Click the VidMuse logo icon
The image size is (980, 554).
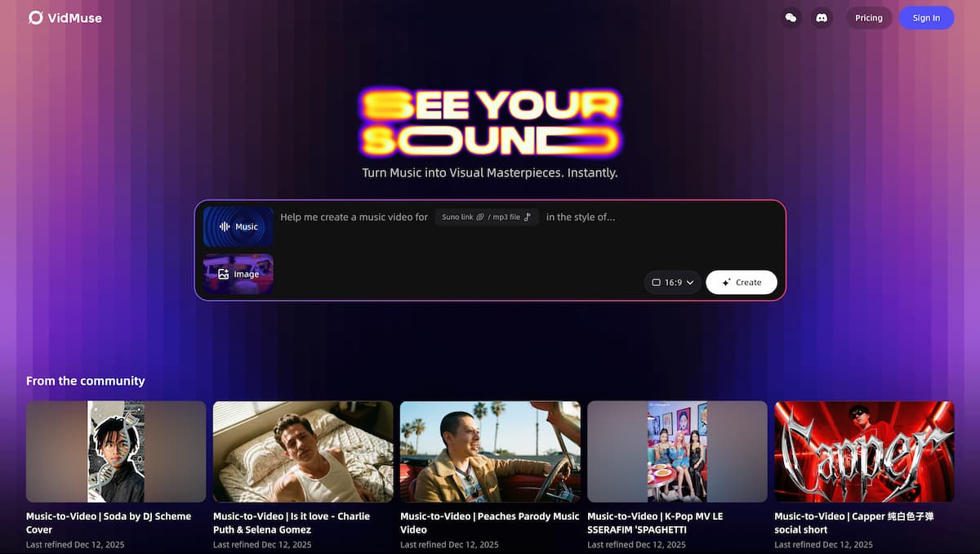(33, 17)
